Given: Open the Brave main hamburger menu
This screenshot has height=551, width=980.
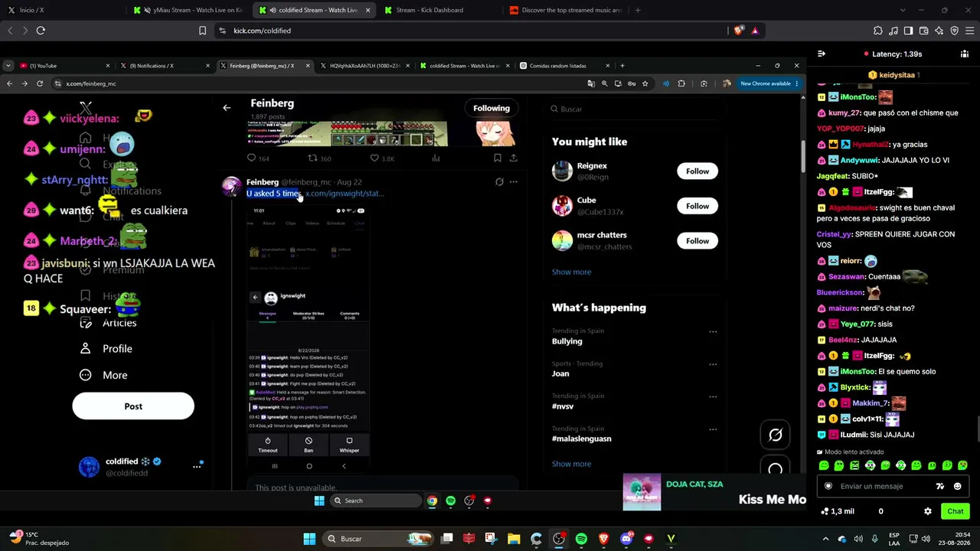Looking at the screenshot, I should click(969, 31).
